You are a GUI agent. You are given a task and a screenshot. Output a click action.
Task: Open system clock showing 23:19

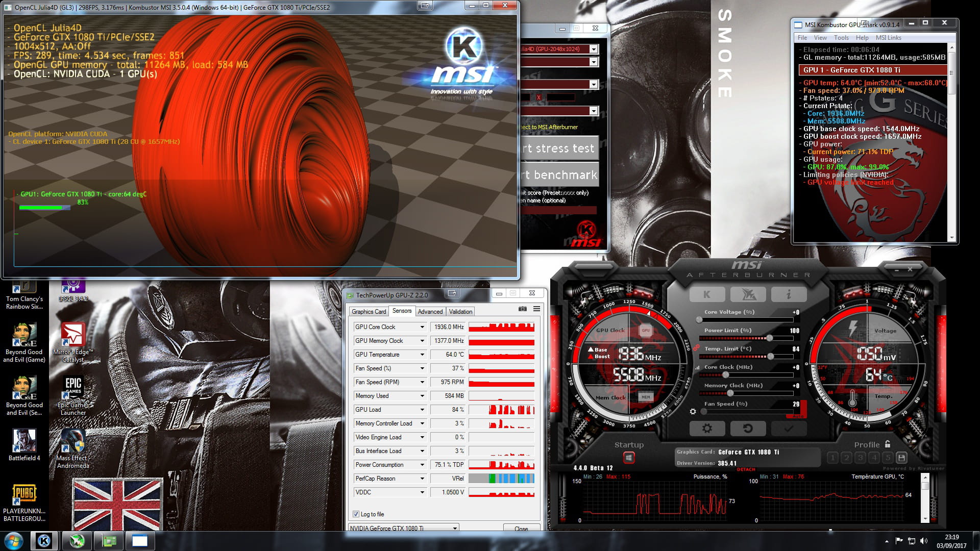click(951, 541)
